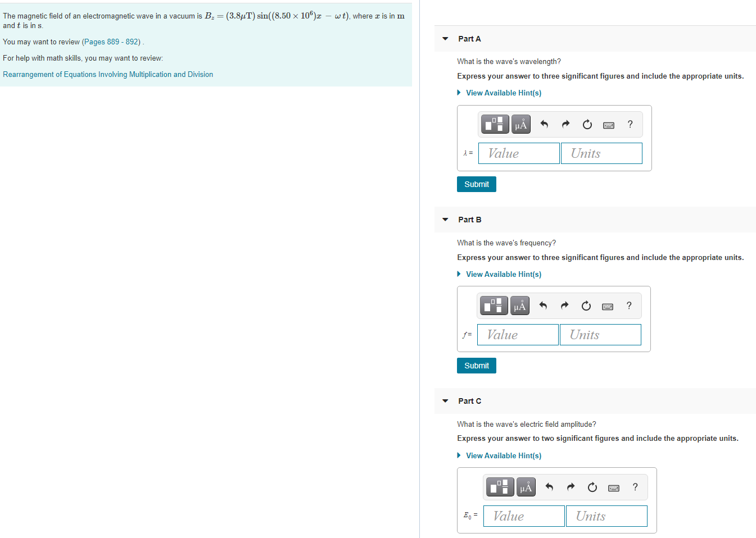
Task: Undo in the Part B answer toolbar
Action: pyautogui.click(x=543, y=306)
